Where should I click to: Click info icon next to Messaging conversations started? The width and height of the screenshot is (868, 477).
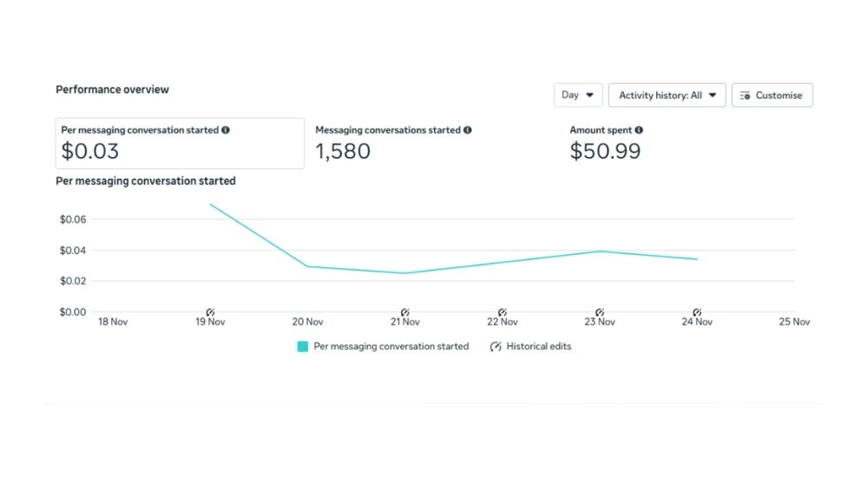click(468, 130)
